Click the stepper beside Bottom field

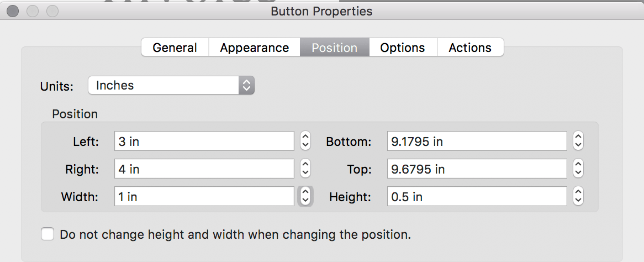pyautogui.click(x=578, y=142)
